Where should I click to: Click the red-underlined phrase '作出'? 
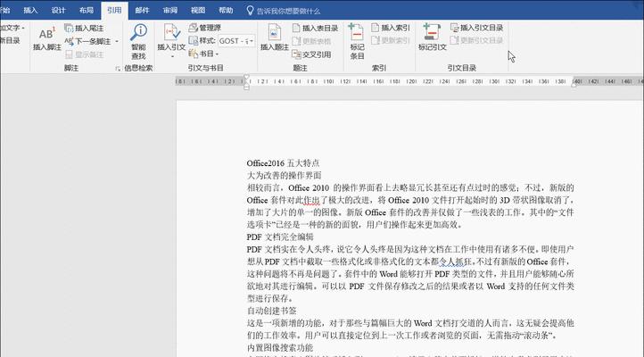(311, 201)
